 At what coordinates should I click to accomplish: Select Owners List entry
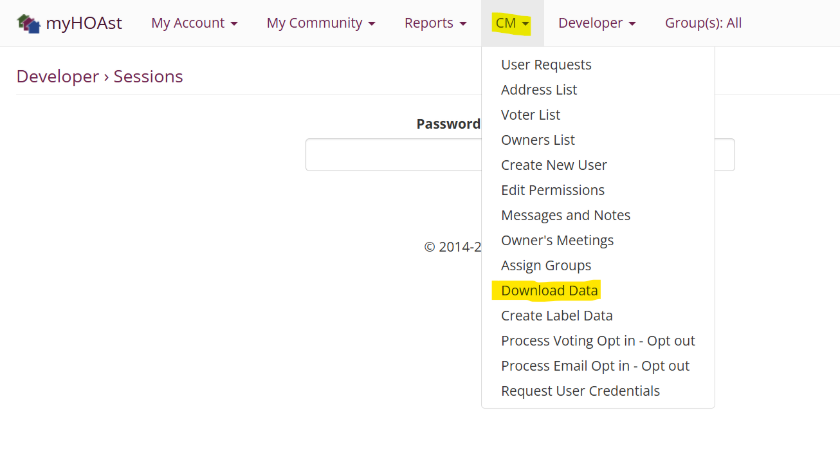click(538, 140)
